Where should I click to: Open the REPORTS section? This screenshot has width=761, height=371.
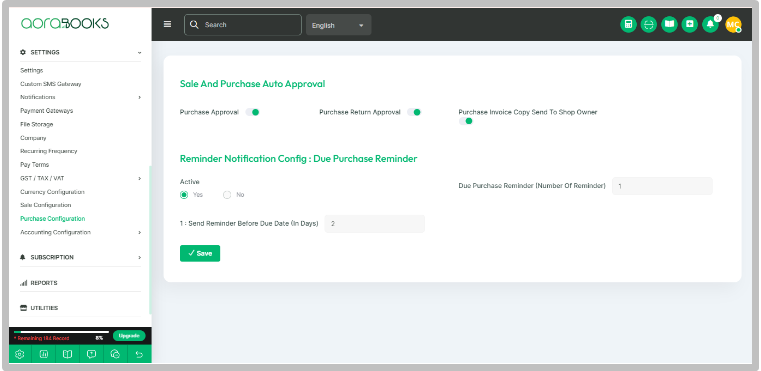(39, 283)
